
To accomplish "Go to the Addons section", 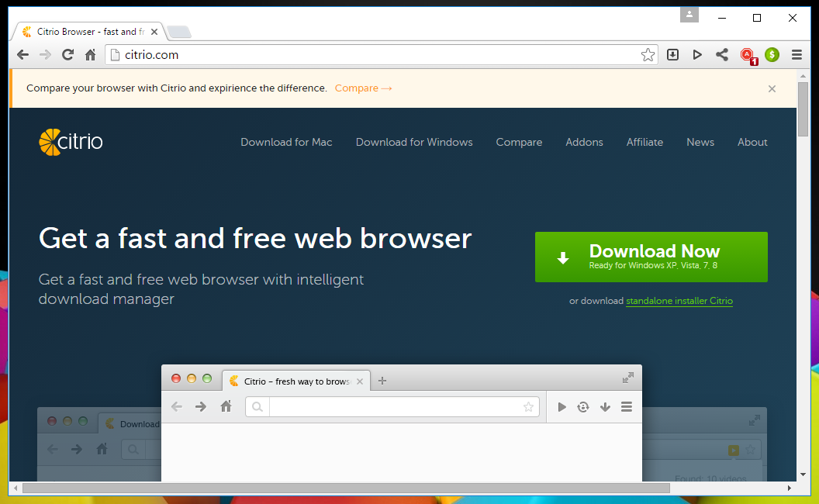I will point(584,142).
